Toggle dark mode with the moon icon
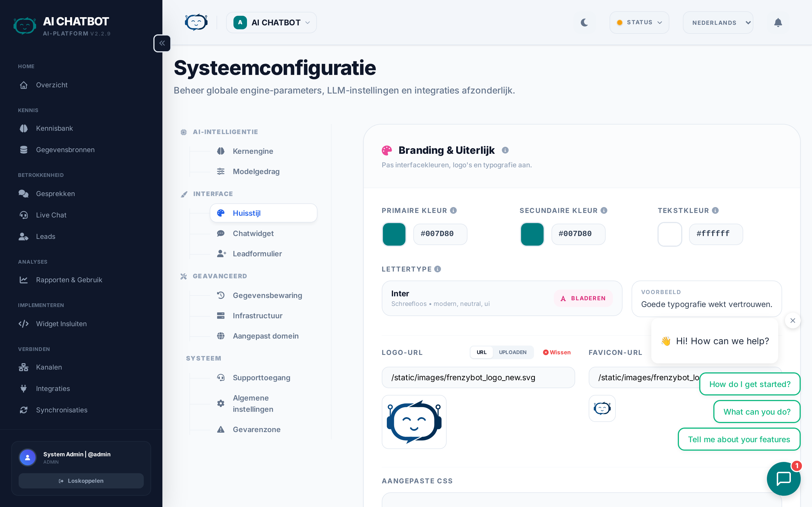Image resolution: width=812 pixels, height=507 pixels. pos(584,23)
